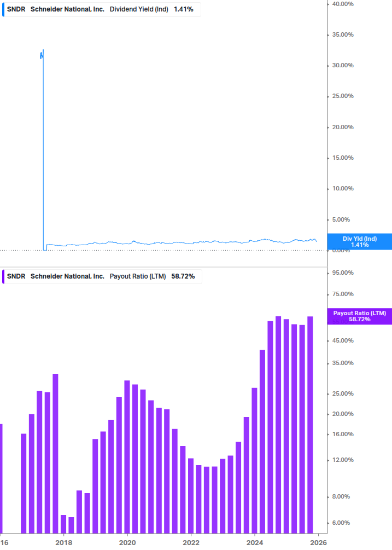Click "Schneider National, Inc." in the Payout Ratio legend
The image size is (392, 550).
(x=67, y=276)
